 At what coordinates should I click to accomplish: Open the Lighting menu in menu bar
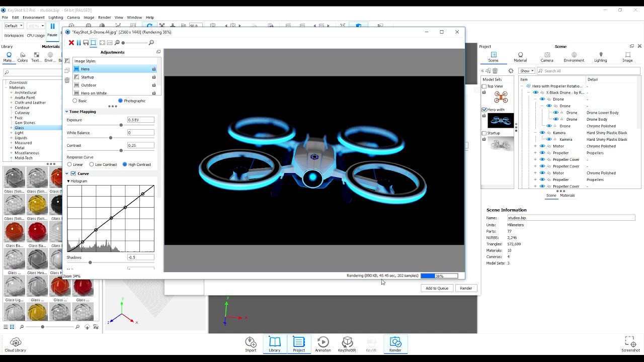point(56,18)
